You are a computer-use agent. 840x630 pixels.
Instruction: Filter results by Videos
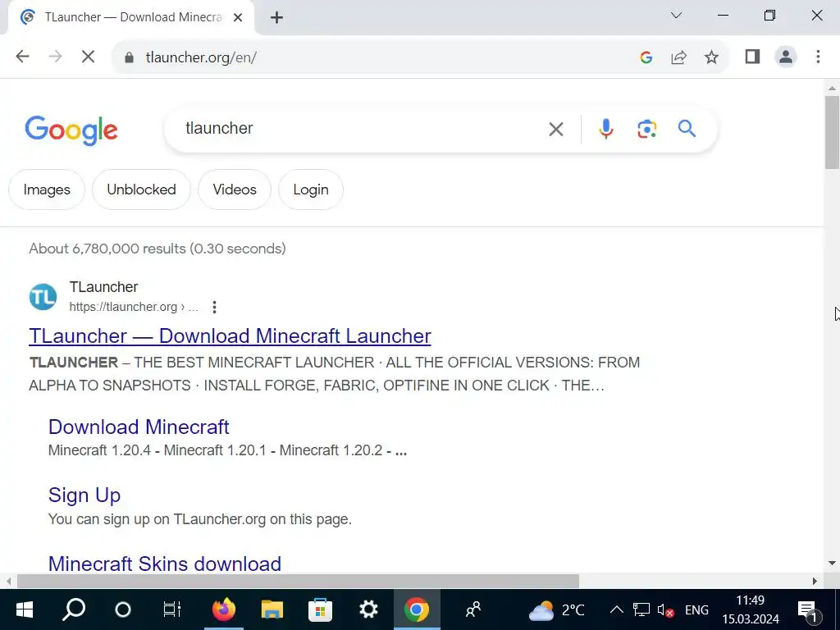(x=235, y=189)
